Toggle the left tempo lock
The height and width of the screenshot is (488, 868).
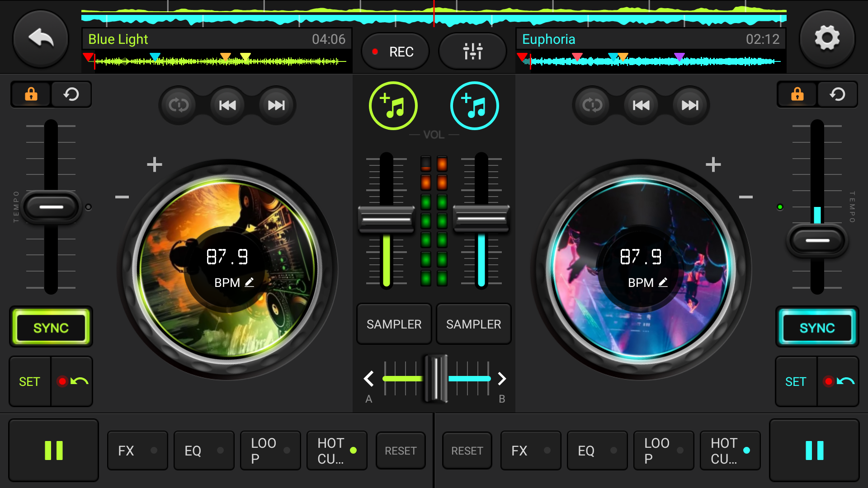(x=31, y=94)
